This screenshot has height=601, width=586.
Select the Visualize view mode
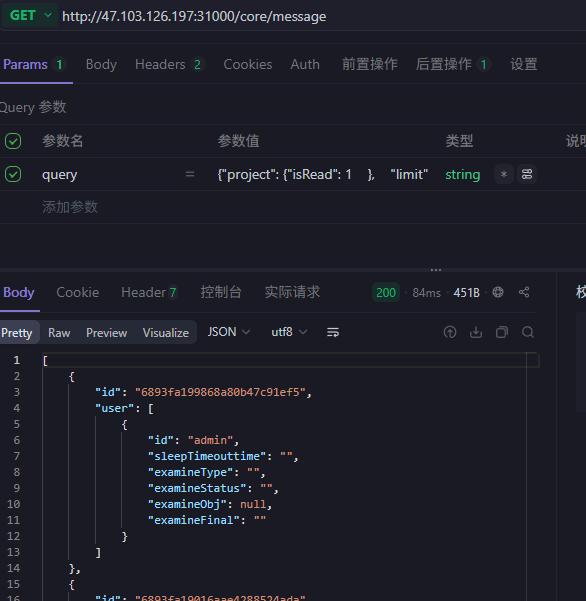[x=166, y=332]
